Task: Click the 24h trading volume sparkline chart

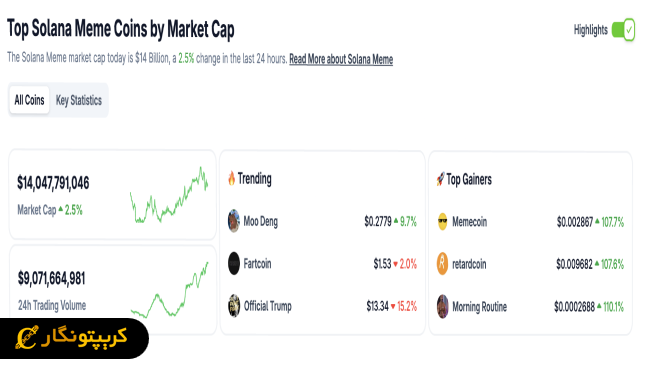Action: 169,290
